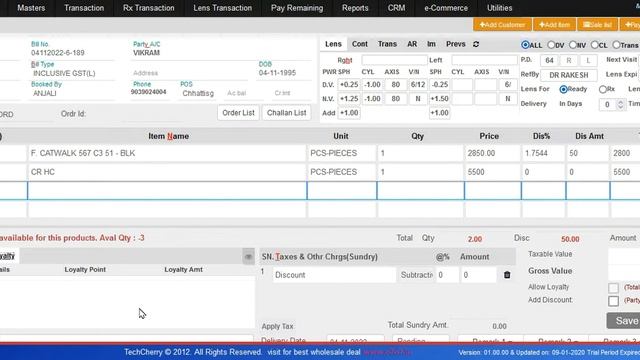Screen dimensions: 640x360
Task: Adjust the Delivery In Days spinner
Action: coord(620,104)
